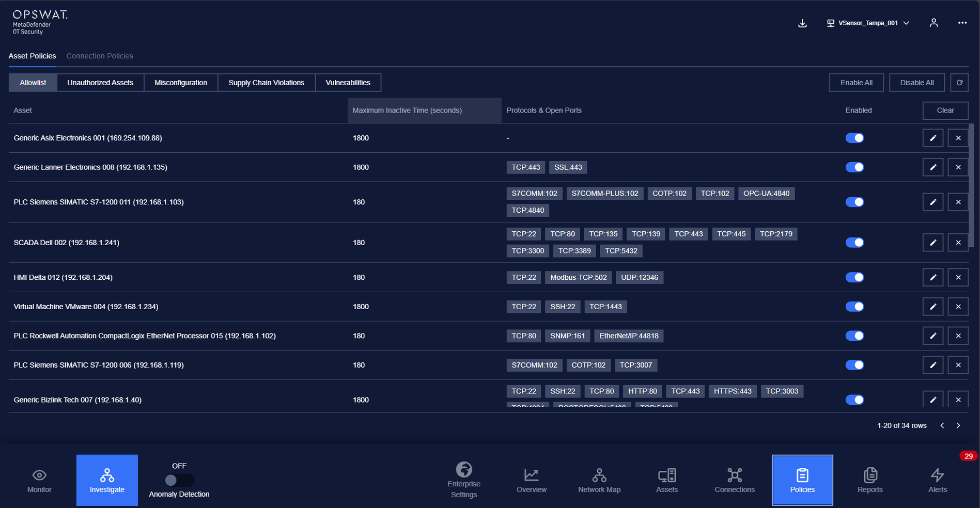Go to next page of rows
This screenshot has height=508, width=980.
pos(958,425)
